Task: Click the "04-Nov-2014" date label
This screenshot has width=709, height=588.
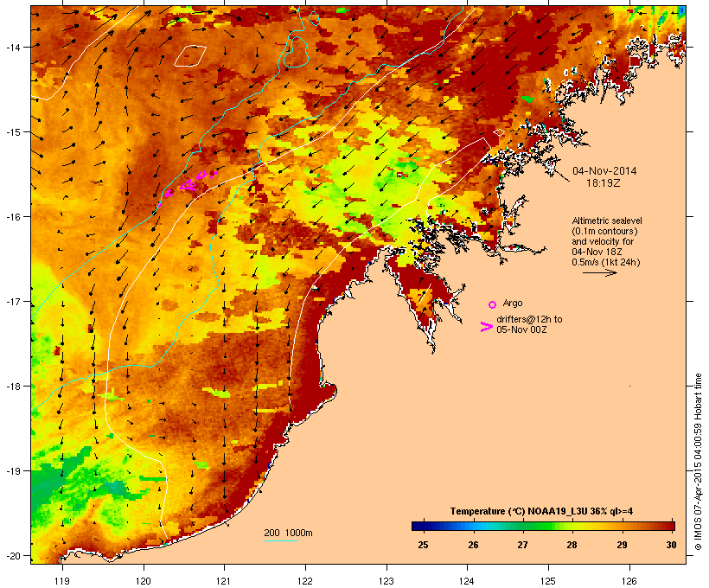Action: click(604, 171)
